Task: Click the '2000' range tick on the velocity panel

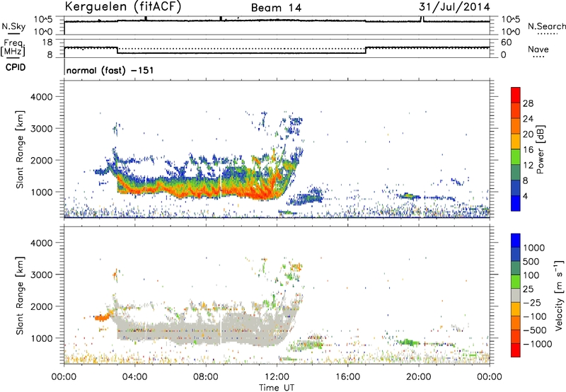Action: tap(41, 306)
